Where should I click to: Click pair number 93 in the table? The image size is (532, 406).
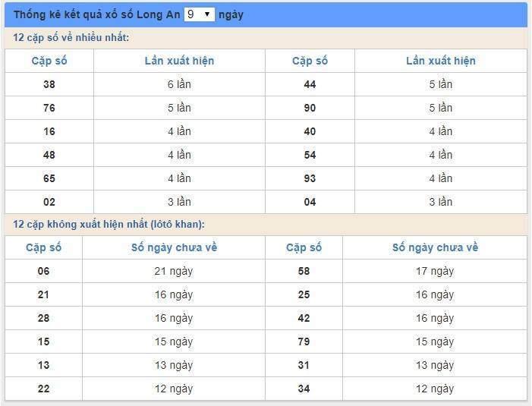pos(310,178)
